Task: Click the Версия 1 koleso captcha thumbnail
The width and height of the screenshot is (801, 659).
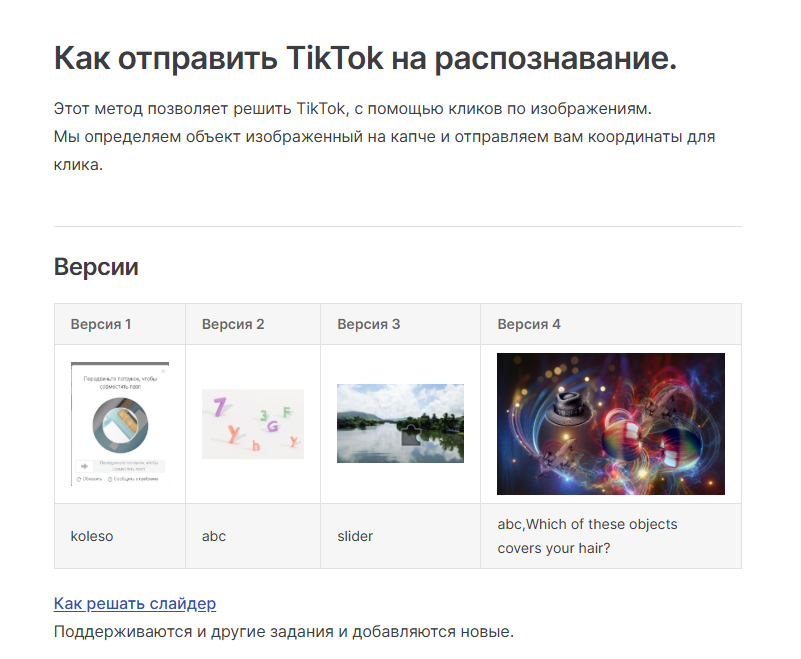Action: tap(120, 423)
